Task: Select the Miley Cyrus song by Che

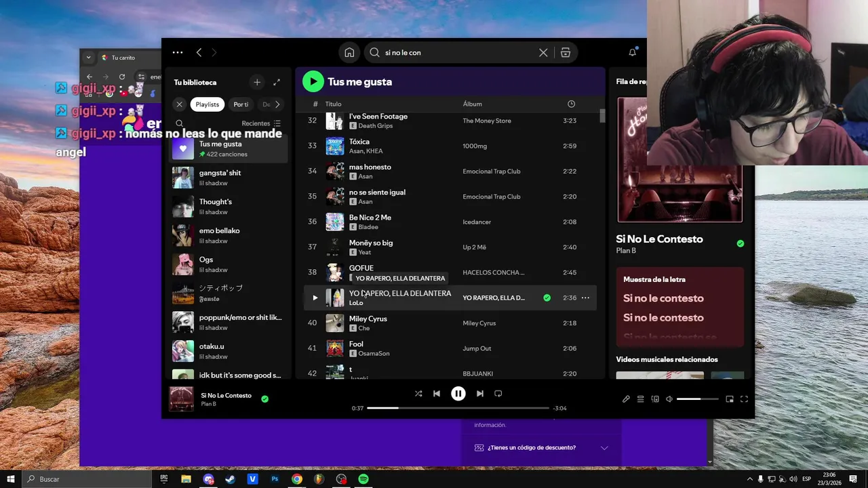Action: pos(368,319)
